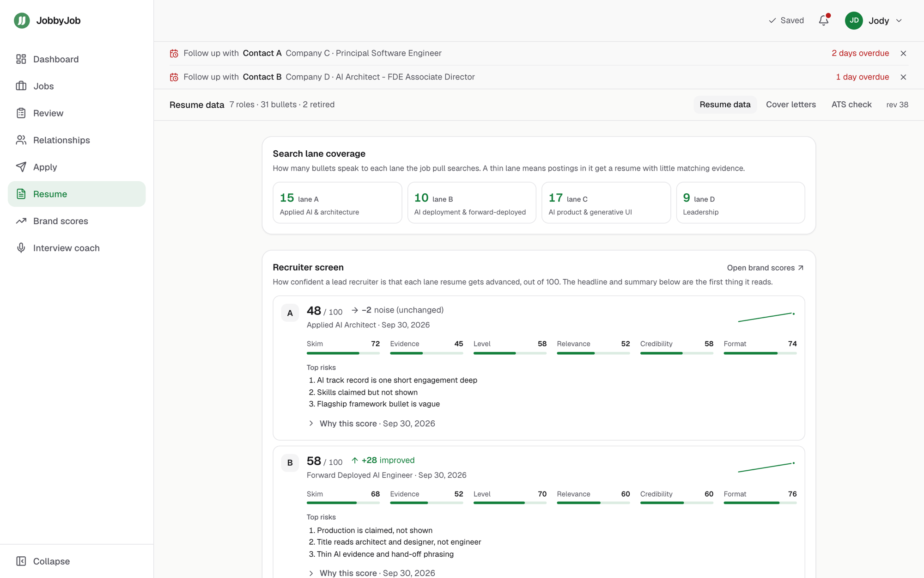924x578 pixels.
Task: Click the Contact B reminder calendar icon
Action: 174,77
